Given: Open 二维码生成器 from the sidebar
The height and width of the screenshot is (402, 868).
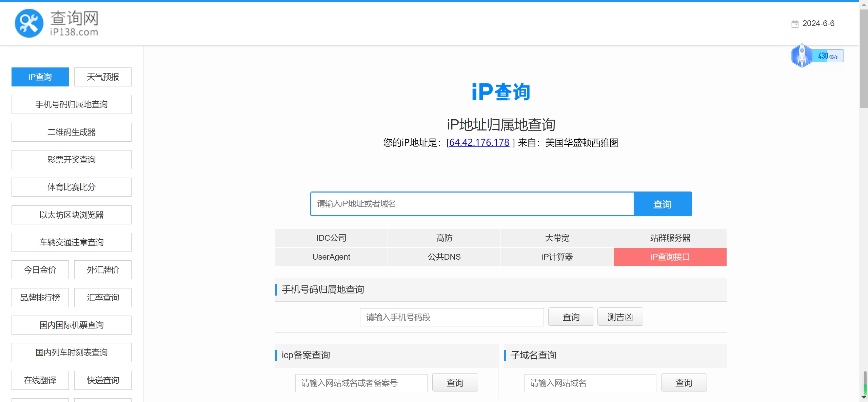Looking at the screenshot, I should tap(72, 132).
